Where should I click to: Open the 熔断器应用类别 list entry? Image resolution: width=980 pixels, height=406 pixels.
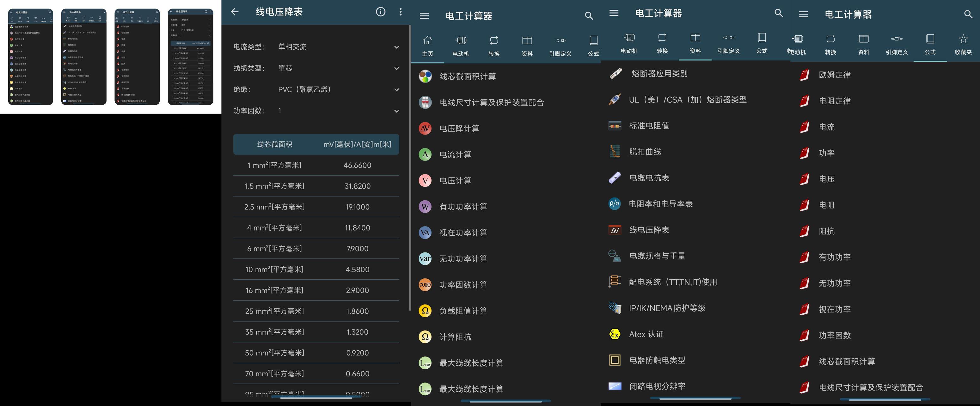tap(659, 74)
